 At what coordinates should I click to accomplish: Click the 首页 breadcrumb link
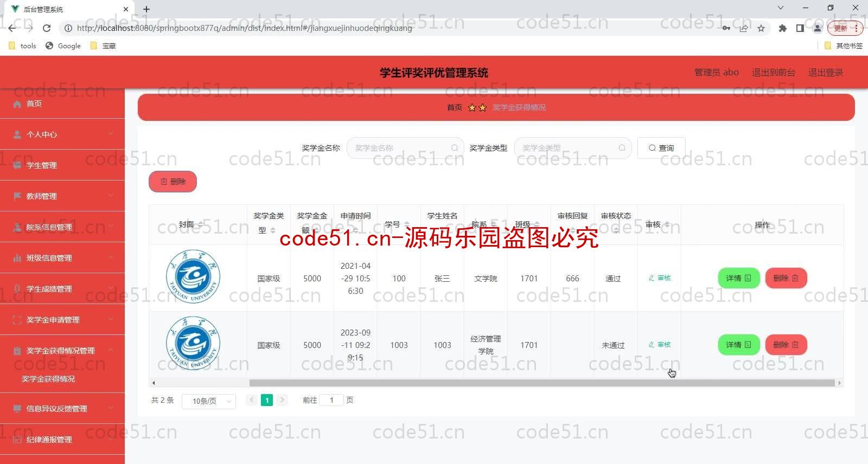click(x=454, y=107)
